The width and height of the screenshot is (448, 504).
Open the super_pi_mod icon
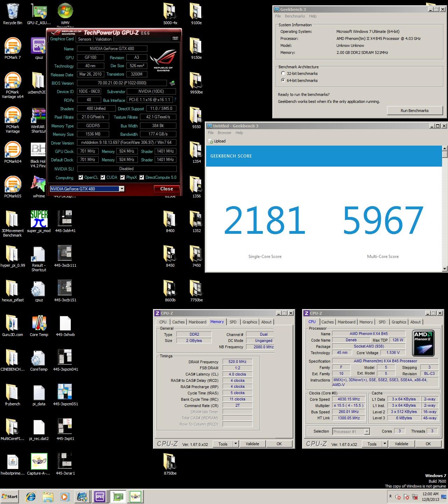[39, 222]
